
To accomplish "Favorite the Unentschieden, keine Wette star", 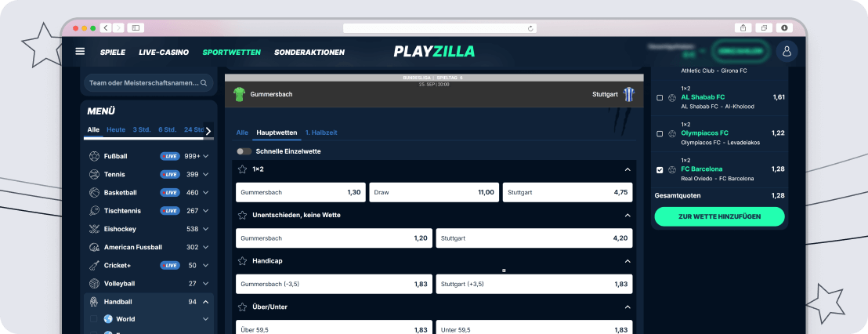I will 242,215.
